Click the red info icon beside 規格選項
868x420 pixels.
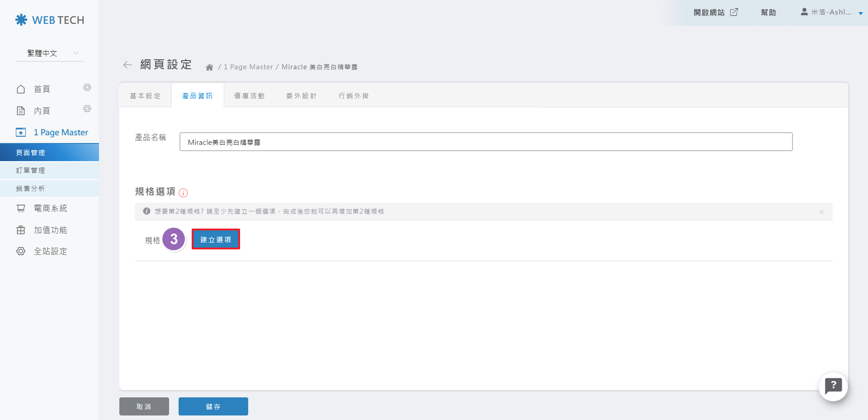click(183, 193)
